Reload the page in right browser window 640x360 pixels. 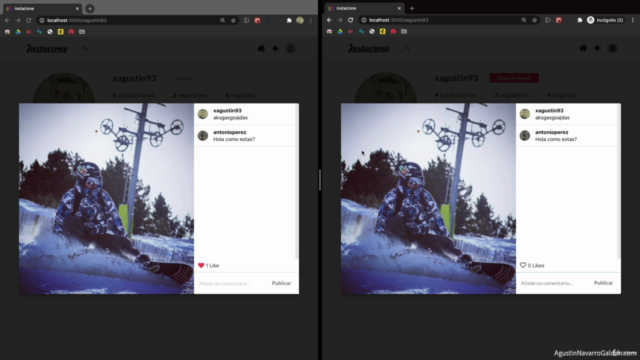point(351,20)
